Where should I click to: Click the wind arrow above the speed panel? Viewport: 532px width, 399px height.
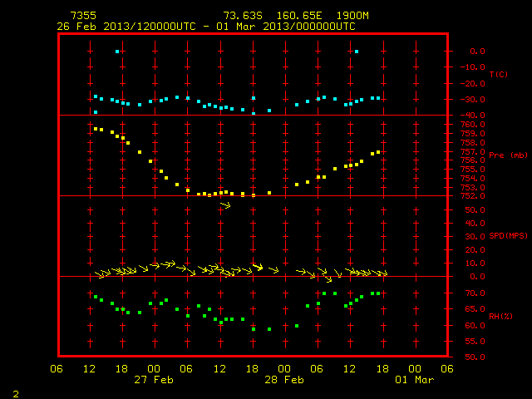[225, 205]
